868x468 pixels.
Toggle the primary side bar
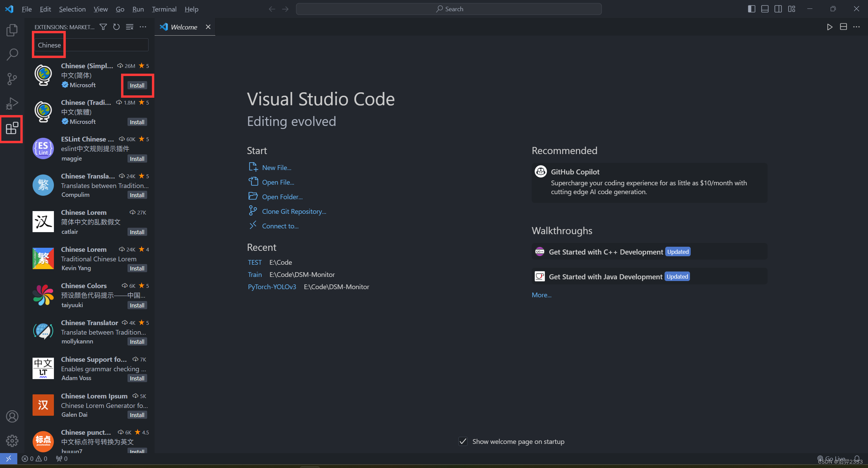point(751,9)
